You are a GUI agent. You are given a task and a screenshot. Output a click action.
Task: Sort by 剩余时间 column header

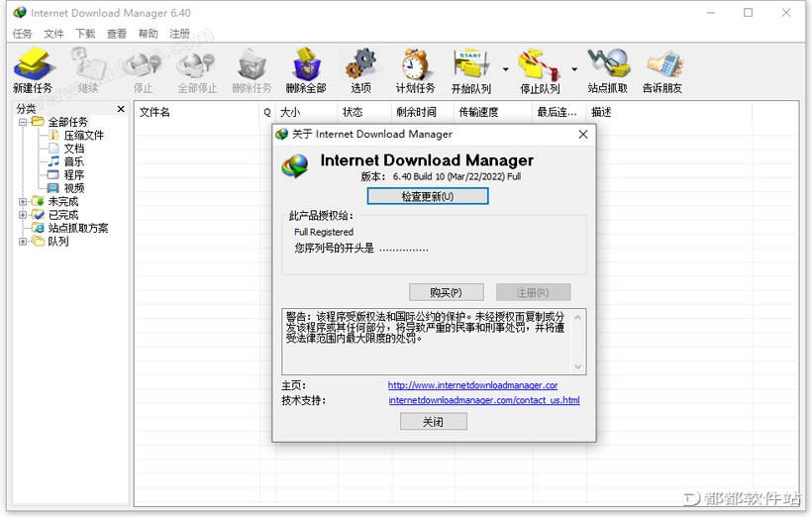(x=423, y=113)
